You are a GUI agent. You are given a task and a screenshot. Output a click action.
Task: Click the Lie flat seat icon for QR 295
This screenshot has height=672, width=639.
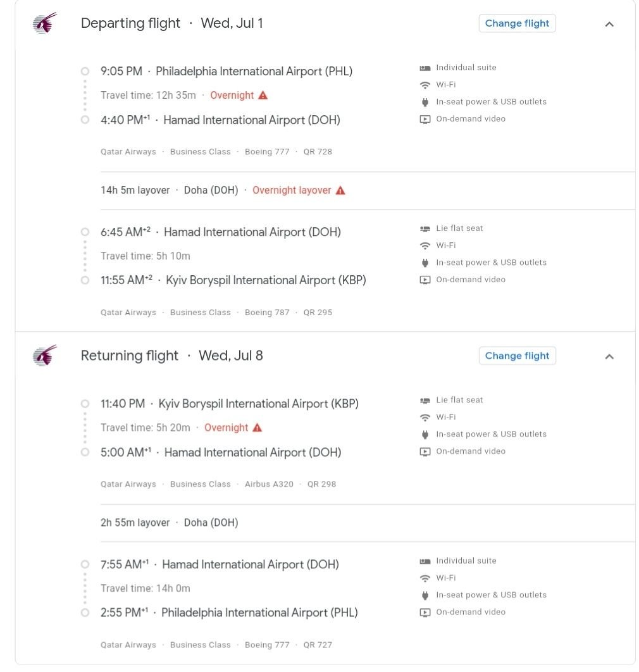click(425, 228)
